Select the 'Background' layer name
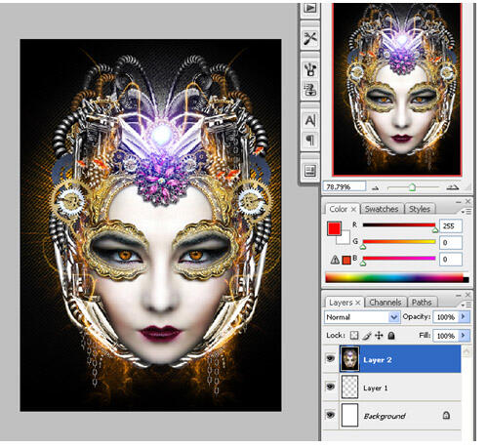The image size is (487, 448). [385, 416]
